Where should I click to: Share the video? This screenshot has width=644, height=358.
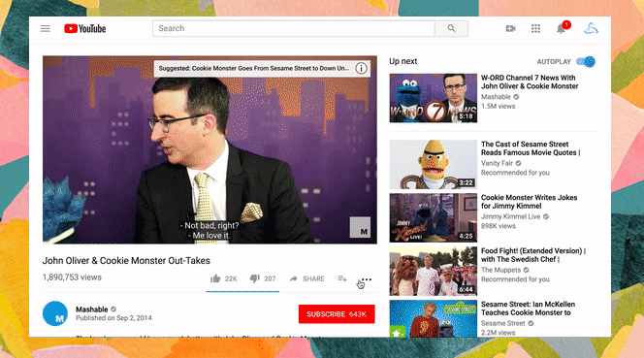pos(306,278)
